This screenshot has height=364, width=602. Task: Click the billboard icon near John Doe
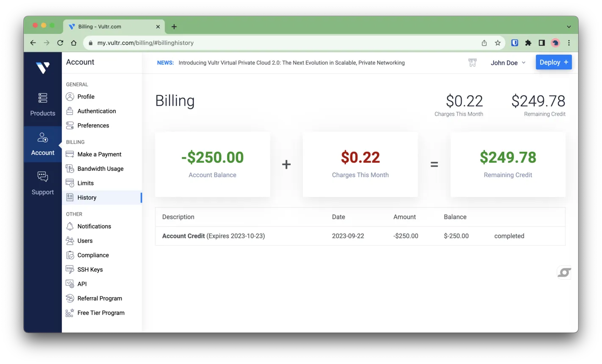click(x=472, y=63)
